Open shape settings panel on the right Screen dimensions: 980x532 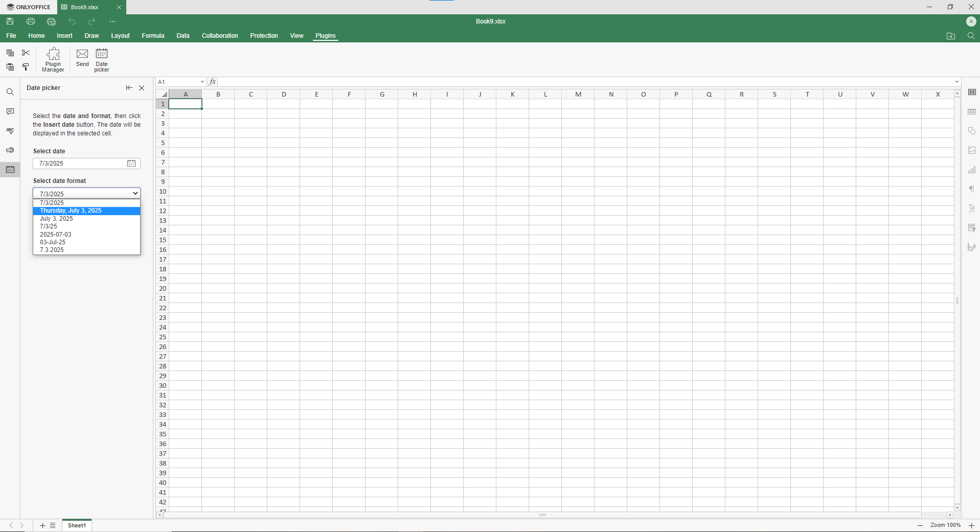(x=972, y=131)
